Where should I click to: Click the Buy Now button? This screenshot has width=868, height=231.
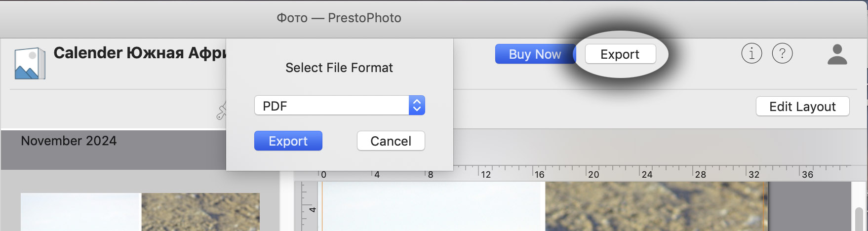tap(535, 54)
